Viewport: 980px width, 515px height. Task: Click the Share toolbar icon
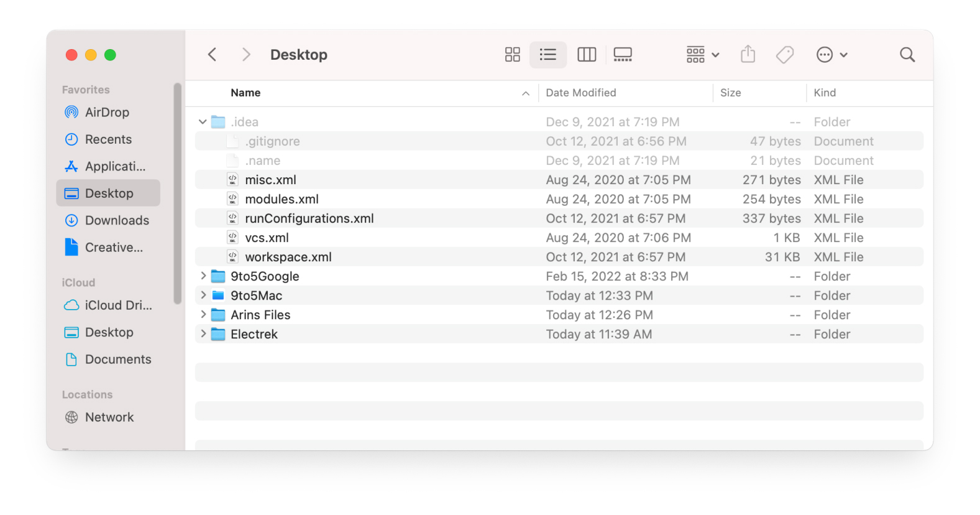[x=748, y=55]
